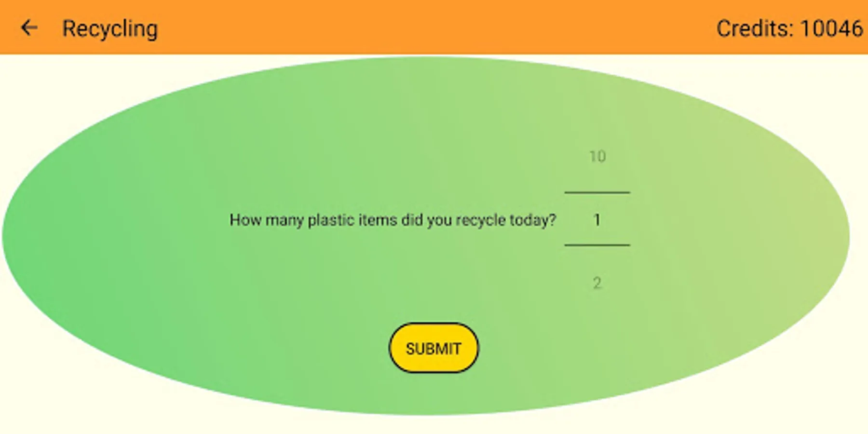
Task: Go back using the arrow icon
Action: 29,28
